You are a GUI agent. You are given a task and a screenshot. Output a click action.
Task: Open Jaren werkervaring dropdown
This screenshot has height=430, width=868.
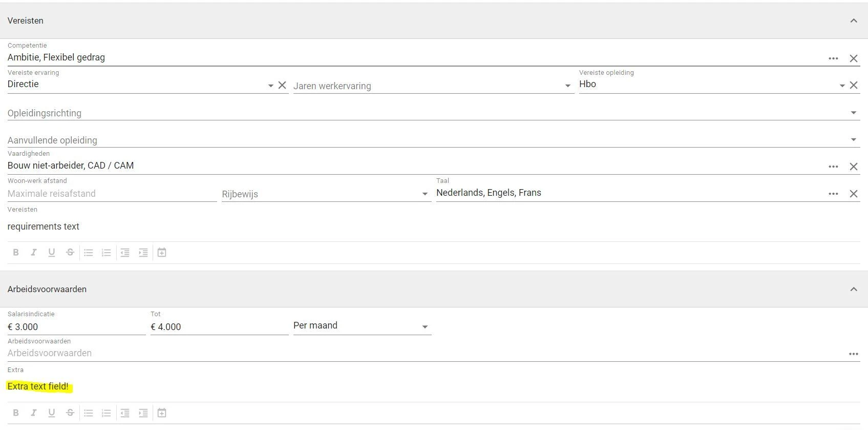tap(567, 86)
